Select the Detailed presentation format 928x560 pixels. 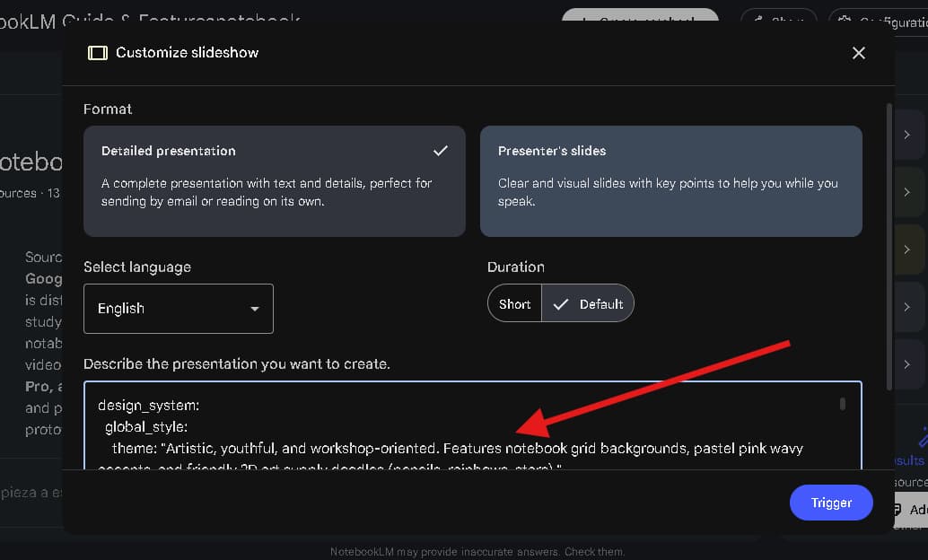coord(274,180)
